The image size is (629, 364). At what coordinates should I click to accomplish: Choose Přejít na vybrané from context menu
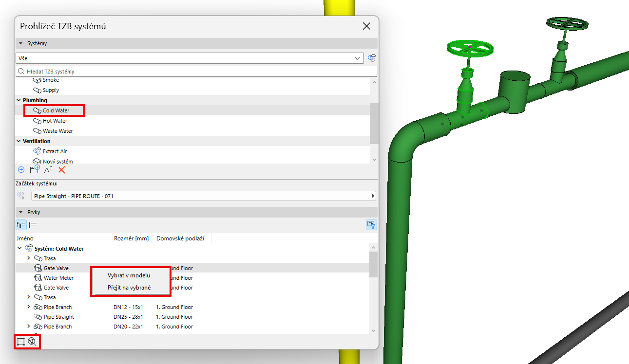[x=129, y=288]
